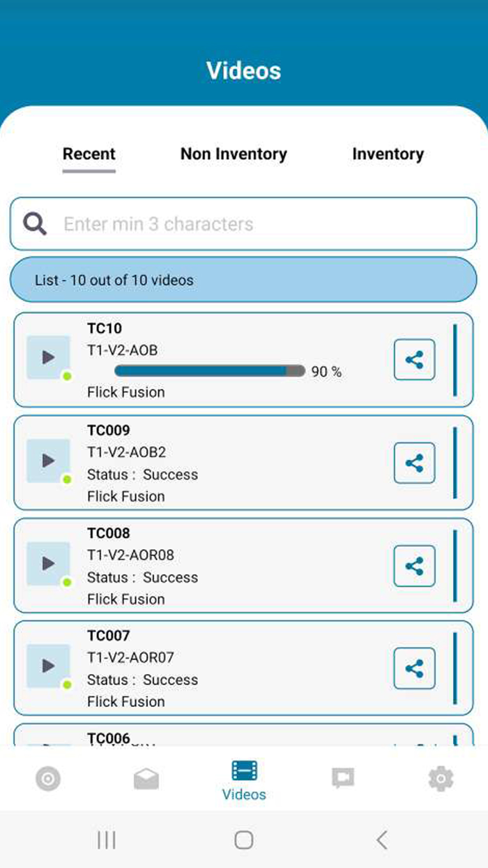Tap the 'List - 10 out of 10 videos' banner
The image size is (488, 868).
(244, 280)
